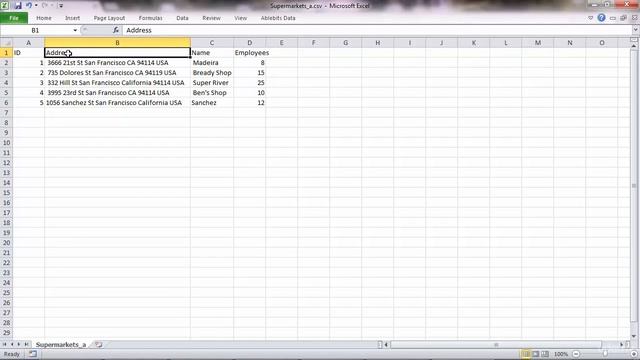Click the Select All corner button
Viewport: 640px width, 360px height.
(6, 42)
